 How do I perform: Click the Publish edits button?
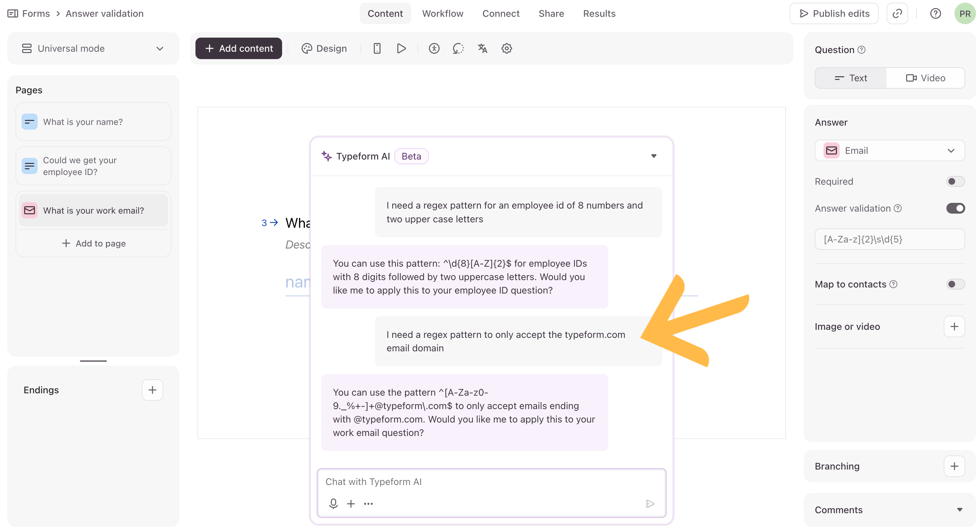[x=834, y=14]
